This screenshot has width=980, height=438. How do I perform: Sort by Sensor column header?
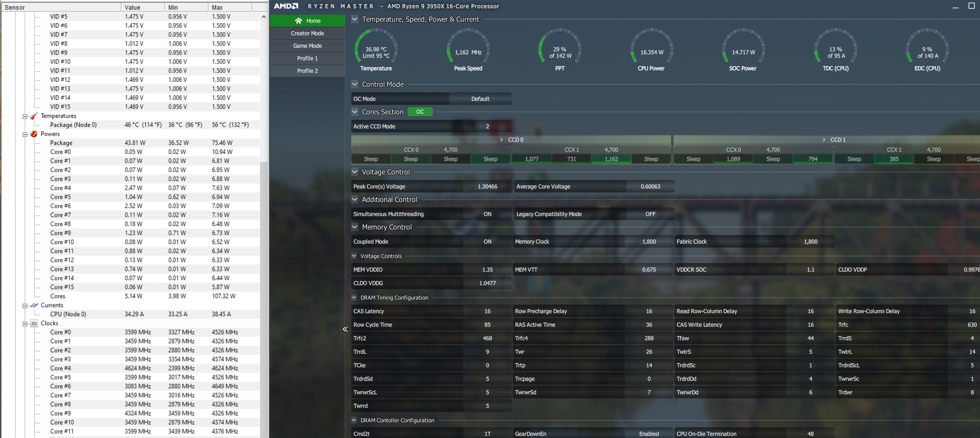(x=61, y=7)
